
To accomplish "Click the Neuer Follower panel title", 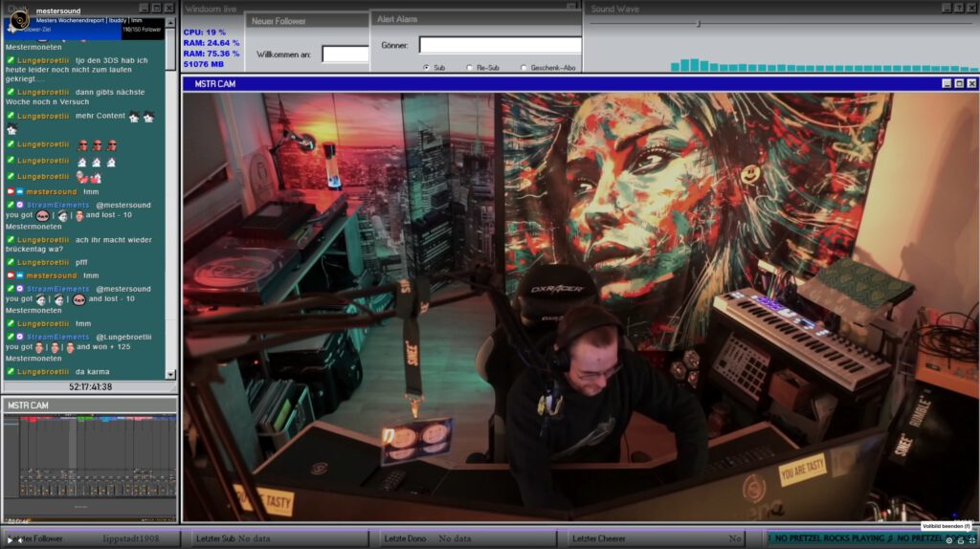I will point(278,21).
